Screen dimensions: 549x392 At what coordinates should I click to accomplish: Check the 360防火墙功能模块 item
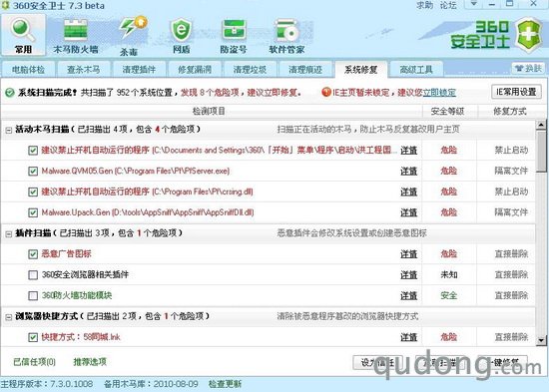coord(33,296)
